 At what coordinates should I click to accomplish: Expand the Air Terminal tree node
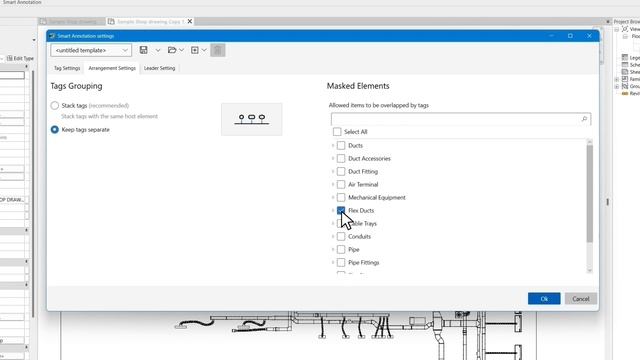333,184
